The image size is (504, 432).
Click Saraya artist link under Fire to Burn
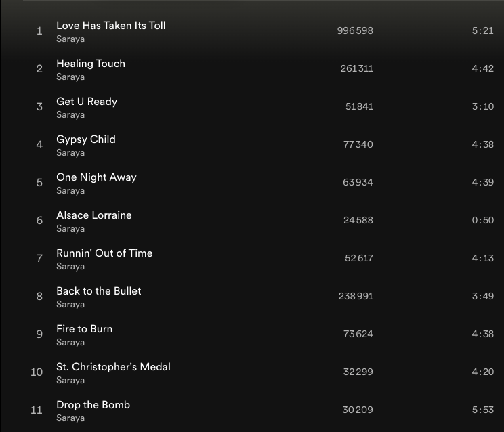(x=70, y=343)
